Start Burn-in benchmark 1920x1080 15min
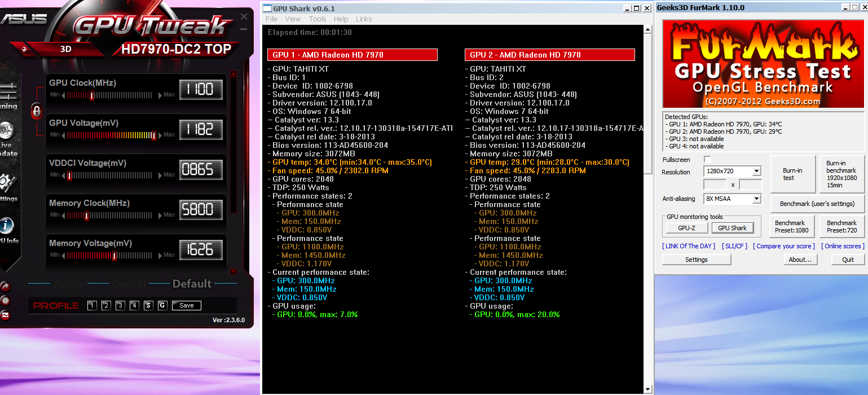This screenshot has width=868, height=395. pyautogui.click(x=841, y=174)
